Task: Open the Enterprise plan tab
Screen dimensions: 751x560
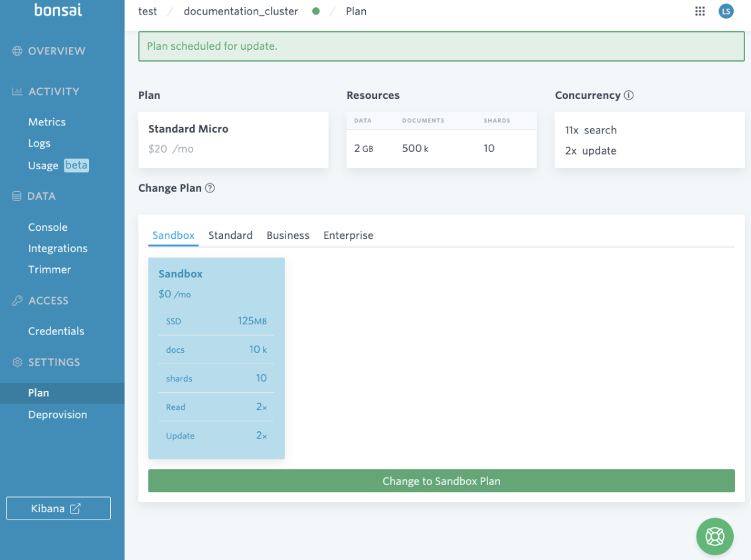Action: pos(348,235)
